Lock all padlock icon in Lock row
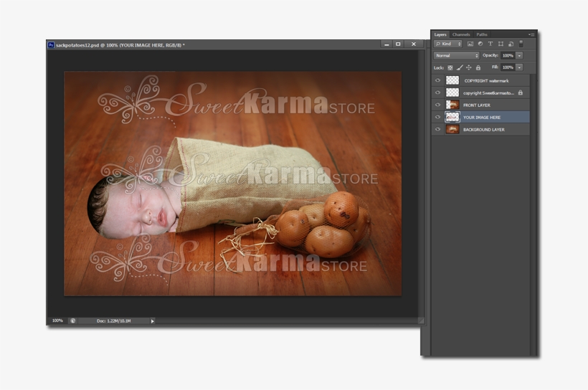The image size is (588, 390). click(x=478, y=68)
